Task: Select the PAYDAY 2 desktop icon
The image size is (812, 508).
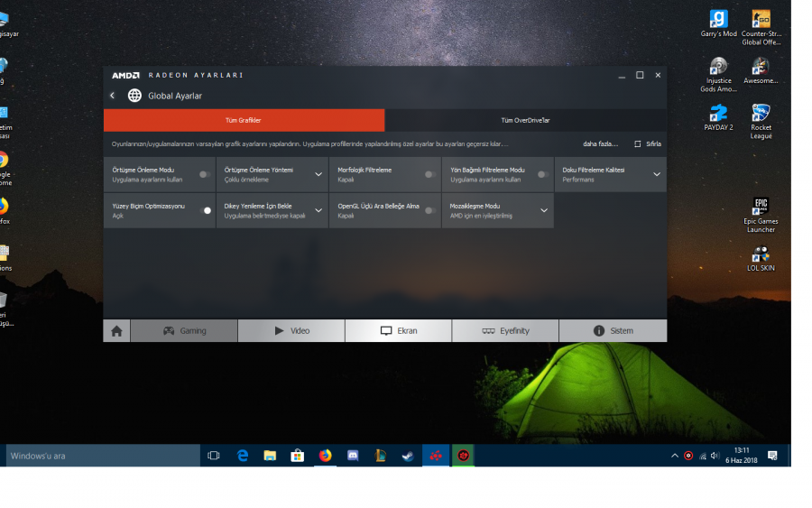Action: tap(719, 117)
